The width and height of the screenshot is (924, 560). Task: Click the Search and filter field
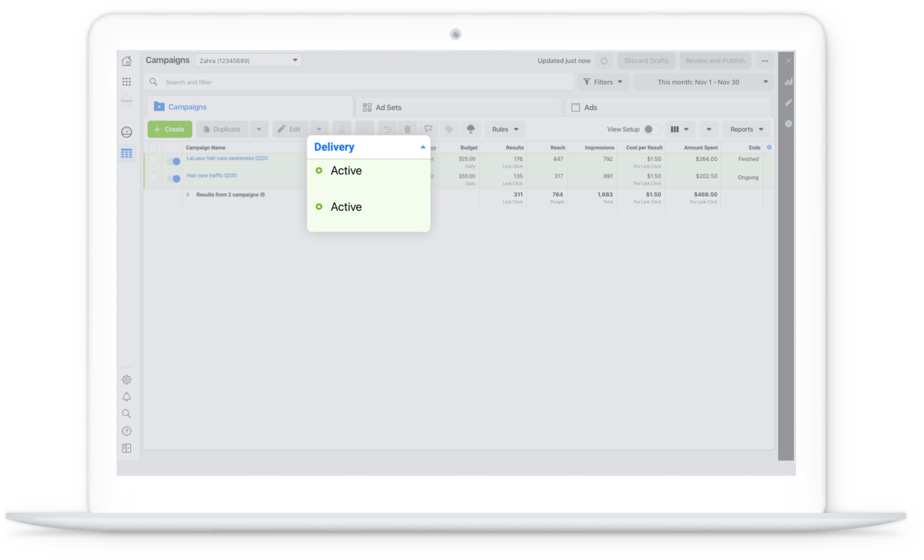[x=359, y=82]
